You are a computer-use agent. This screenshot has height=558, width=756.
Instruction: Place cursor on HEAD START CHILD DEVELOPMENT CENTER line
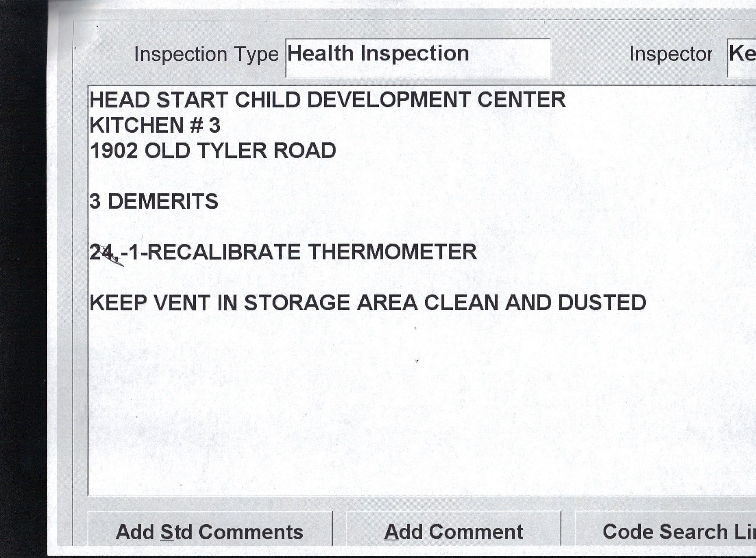(327, 100)
